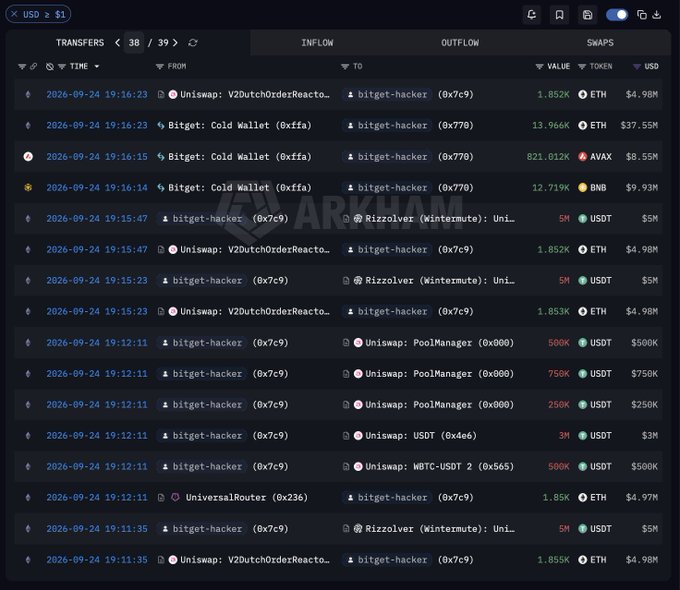Click the AVAX token icon
The height and width of the screenshot is (590, 680).
point(583,157)
